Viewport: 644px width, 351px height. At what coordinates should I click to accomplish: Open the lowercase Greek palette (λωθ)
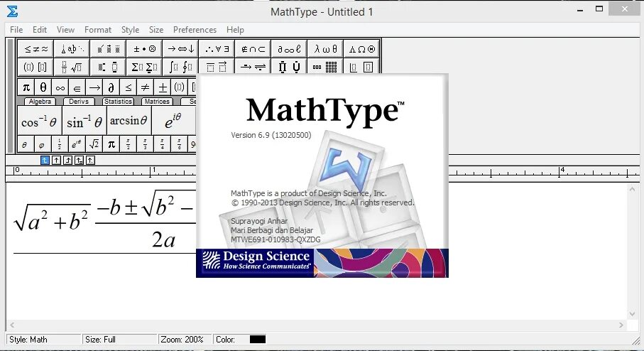coord(325,49)
